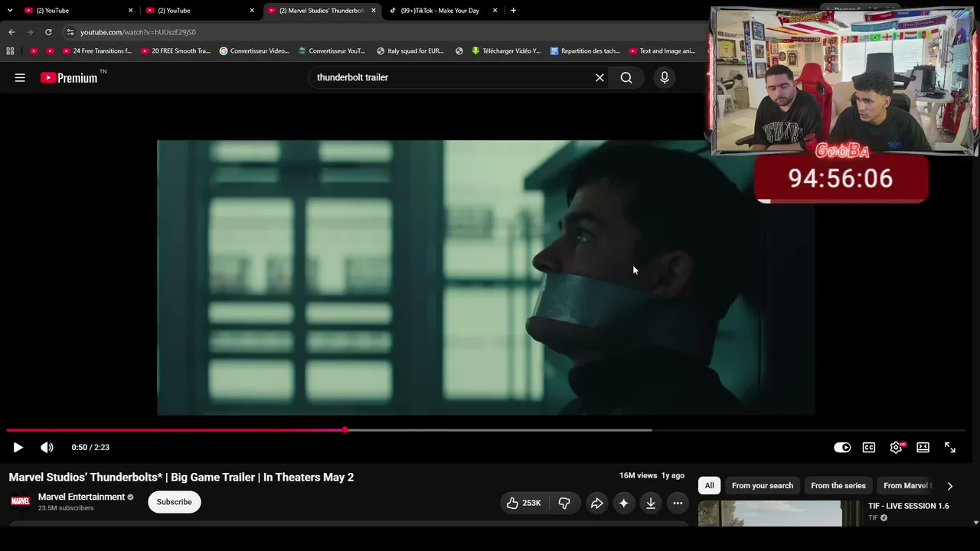Dislike the Thunderbolts trailer
This screenshot has width=980, height=551.
[564, 503]
